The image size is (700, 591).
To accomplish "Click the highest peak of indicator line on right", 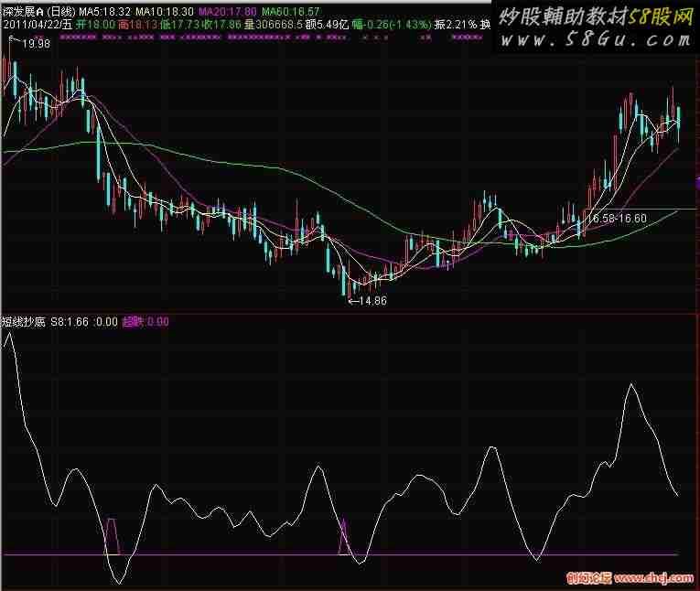I will [x=630, y=385].
